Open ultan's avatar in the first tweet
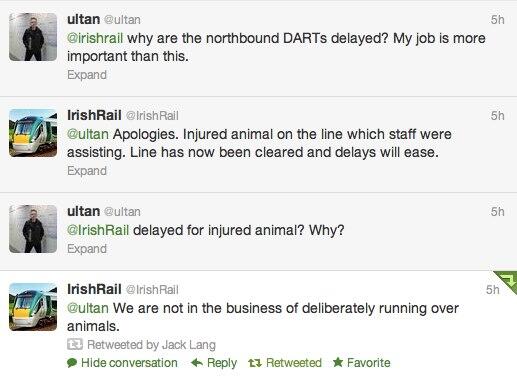 (33, 37)
